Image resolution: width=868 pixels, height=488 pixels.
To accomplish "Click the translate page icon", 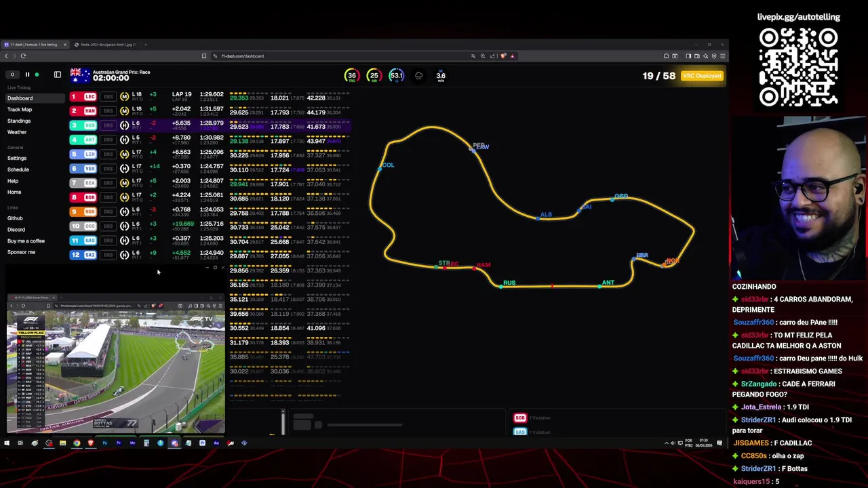I will [473, 56].
